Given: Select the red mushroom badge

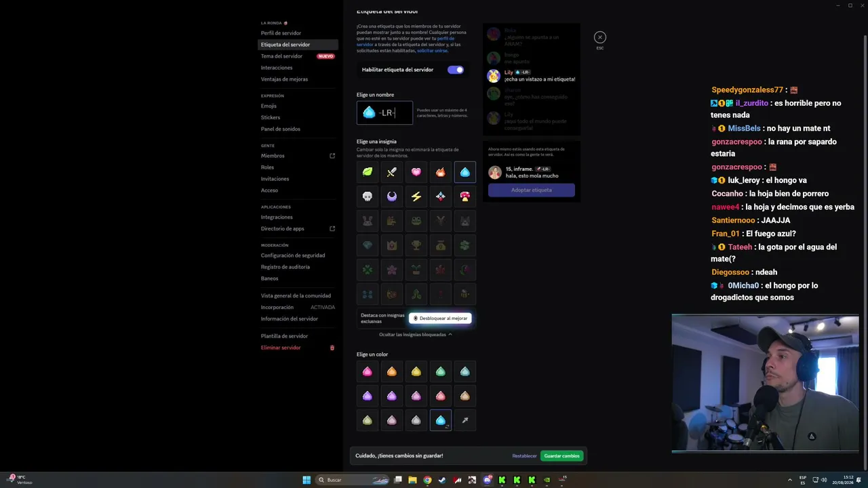Looking at the screenshot, I should pos(465,197).
